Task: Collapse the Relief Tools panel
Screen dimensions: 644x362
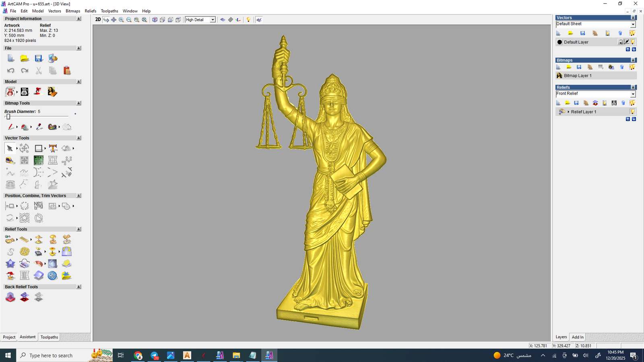Action: pos(78,229)
